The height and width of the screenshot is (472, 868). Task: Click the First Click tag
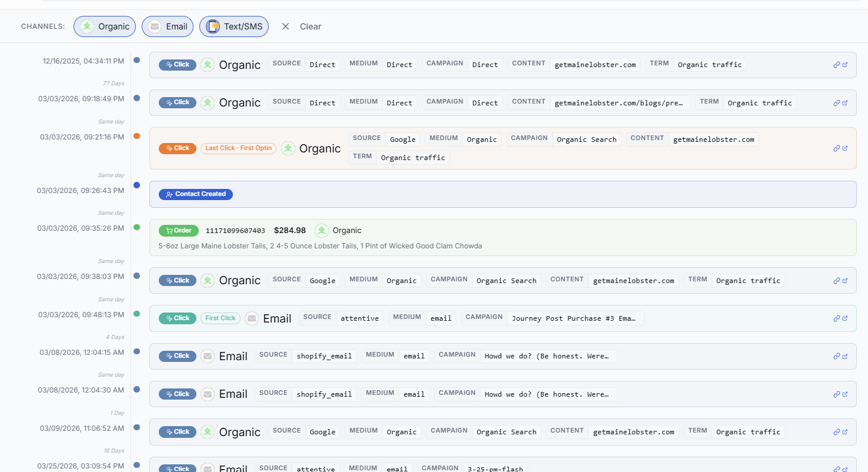click(x=221, y=318)
